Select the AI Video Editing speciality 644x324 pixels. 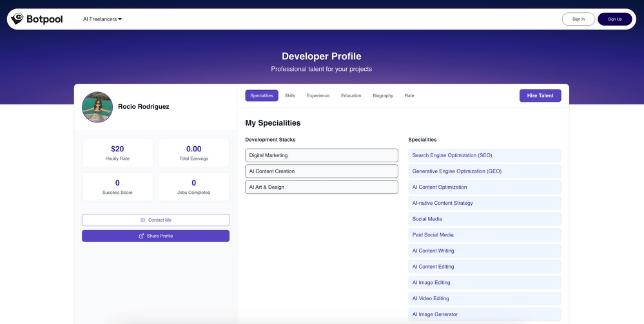tap(484, 299)
